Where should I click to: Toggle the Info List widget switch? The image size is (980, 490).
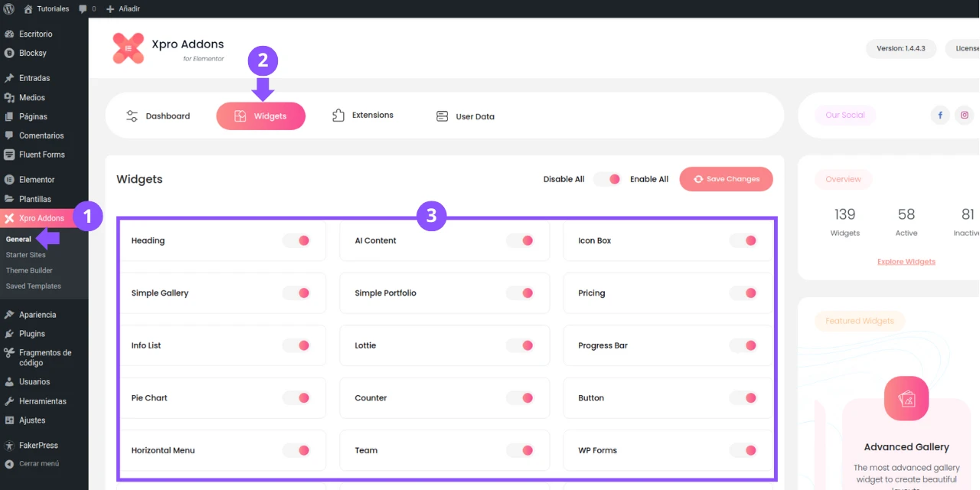coord(296,345)
